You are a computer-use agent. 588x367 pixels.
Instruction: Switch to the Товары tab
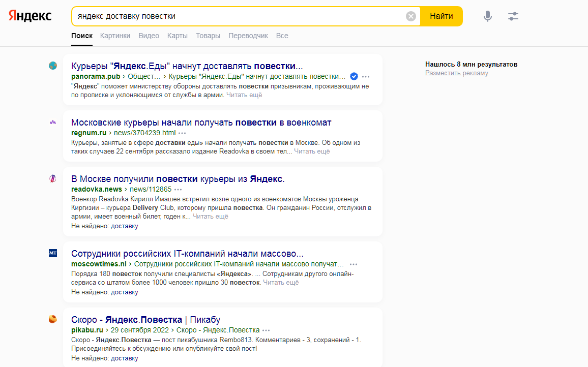tap(208, 36)
